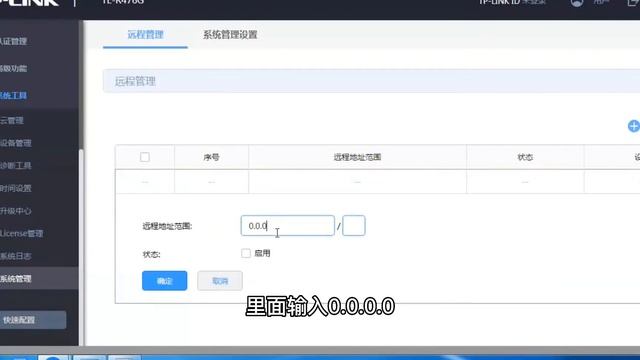Switch to the 系统管理设置 tab
The height and width of the screenshot is (360, 640).
pos(230,35)
